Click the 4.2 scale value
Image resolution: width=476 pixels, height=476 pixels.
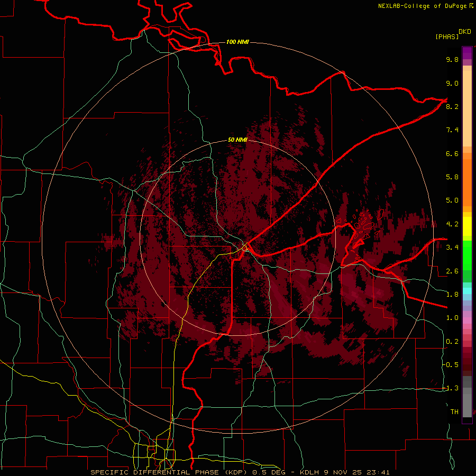coord(452,224)
